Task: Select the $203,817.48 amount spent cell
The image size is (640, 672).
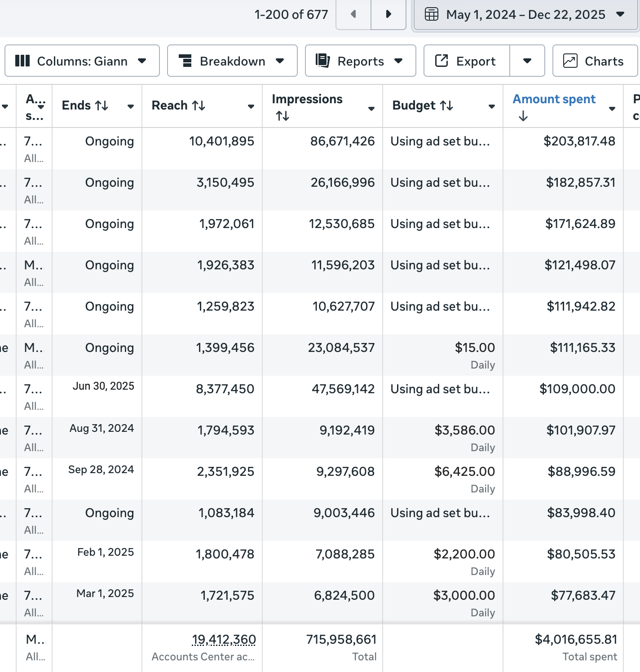Action: click(579, 141)
